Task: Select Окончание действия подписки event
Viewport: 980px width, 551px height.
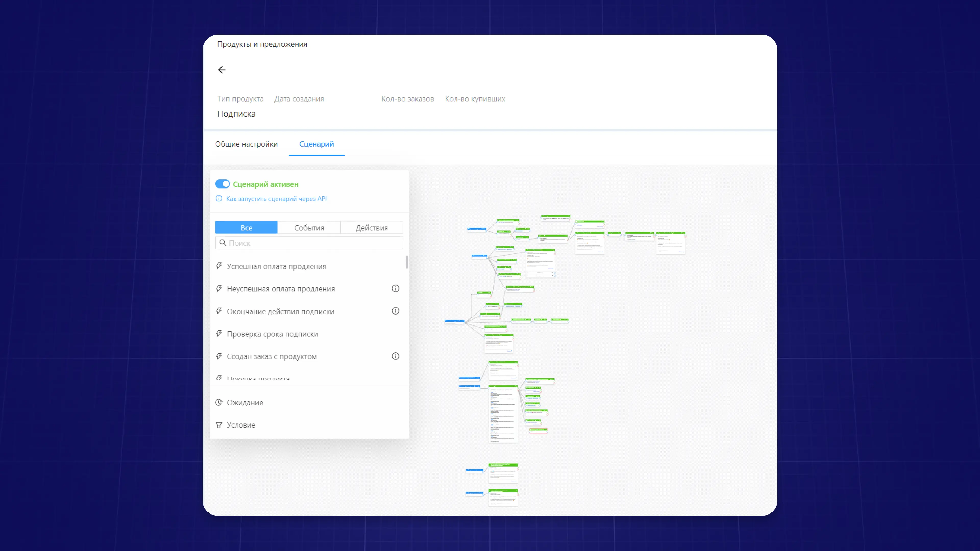Action: [x=280, y=311]
